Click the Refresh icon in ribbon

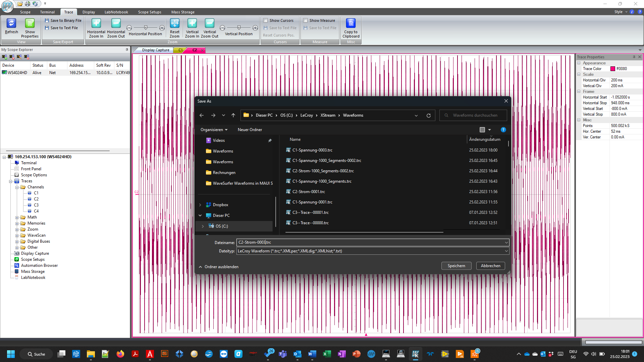[11, 23]
